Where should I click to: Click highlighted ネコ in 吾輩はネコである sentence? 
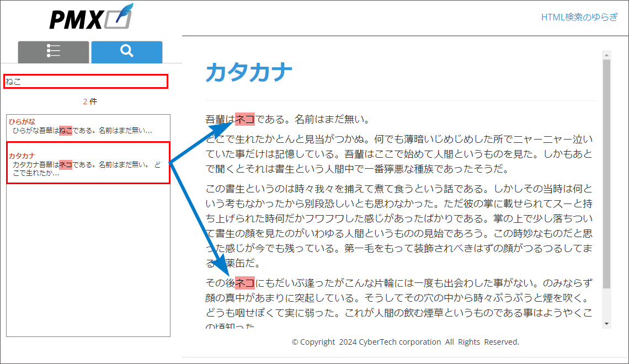point(244,119)
